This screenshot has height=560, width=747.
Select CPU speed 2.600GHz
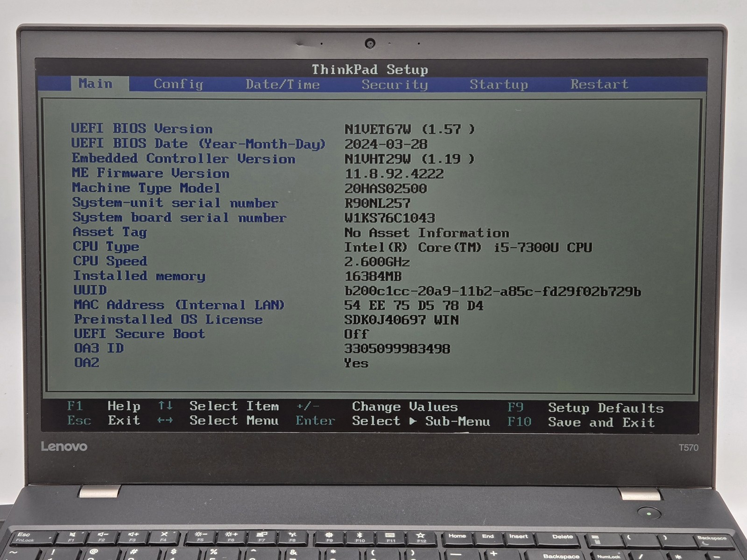(x=377, y=262)
